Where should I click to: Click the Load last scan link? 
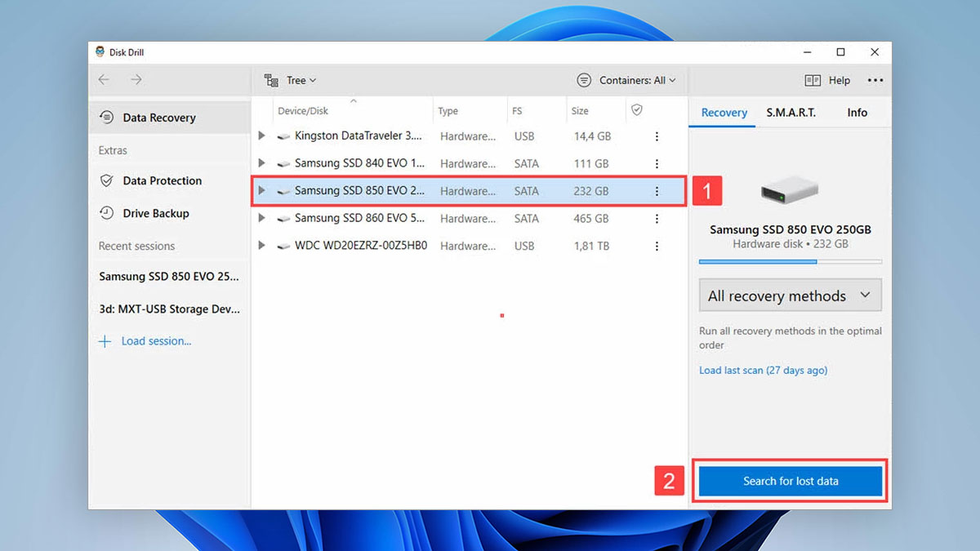[763, 370]
